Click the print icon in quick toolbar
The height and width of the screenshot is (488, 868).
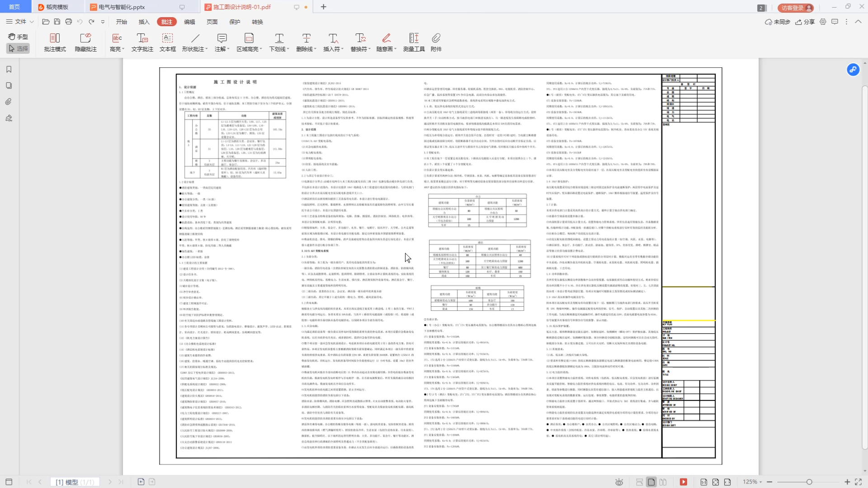coord(68,22)
